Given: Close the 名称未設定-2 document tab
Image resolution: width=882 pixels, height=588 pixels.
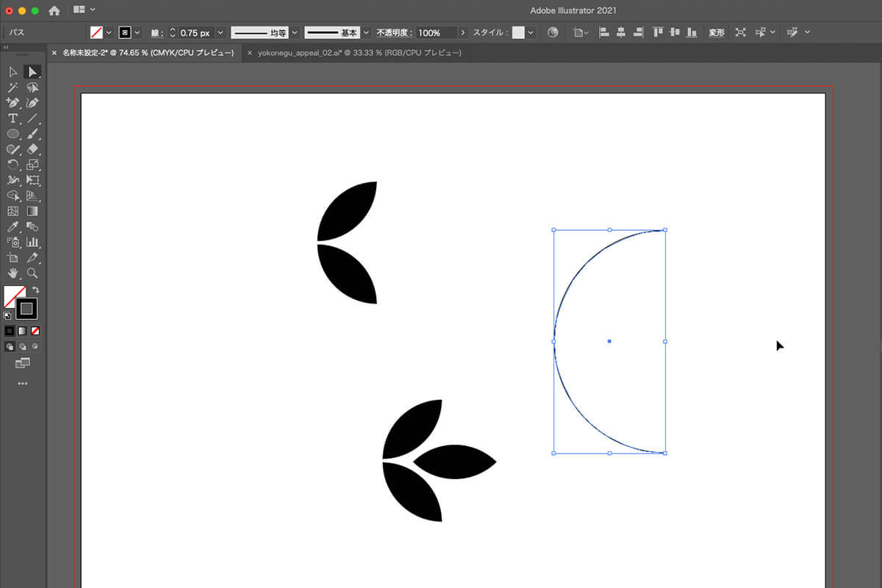Looking at the screenshot, I should click(x=54, y=53).
